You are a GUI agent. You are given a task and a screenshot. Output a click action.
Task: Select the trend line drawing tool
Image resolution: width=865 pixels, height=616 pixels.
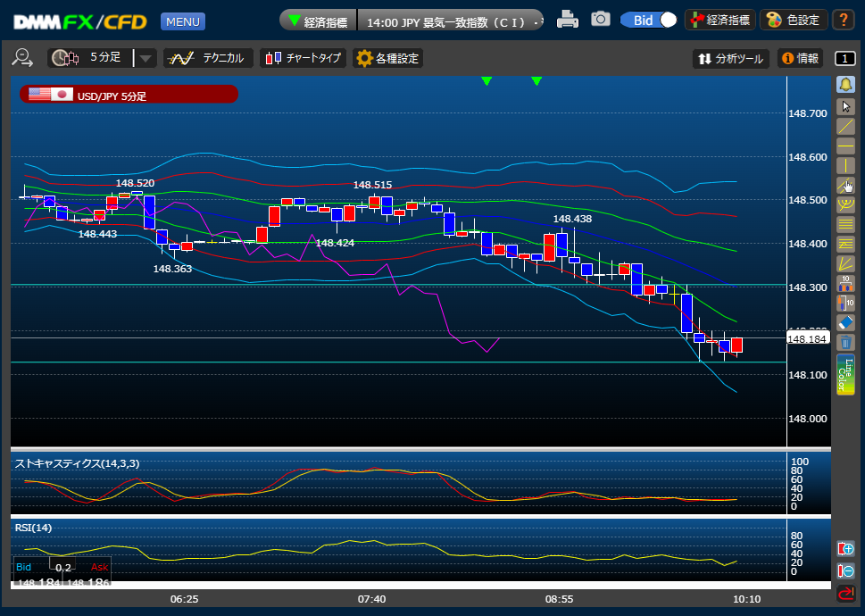[845, 126]
